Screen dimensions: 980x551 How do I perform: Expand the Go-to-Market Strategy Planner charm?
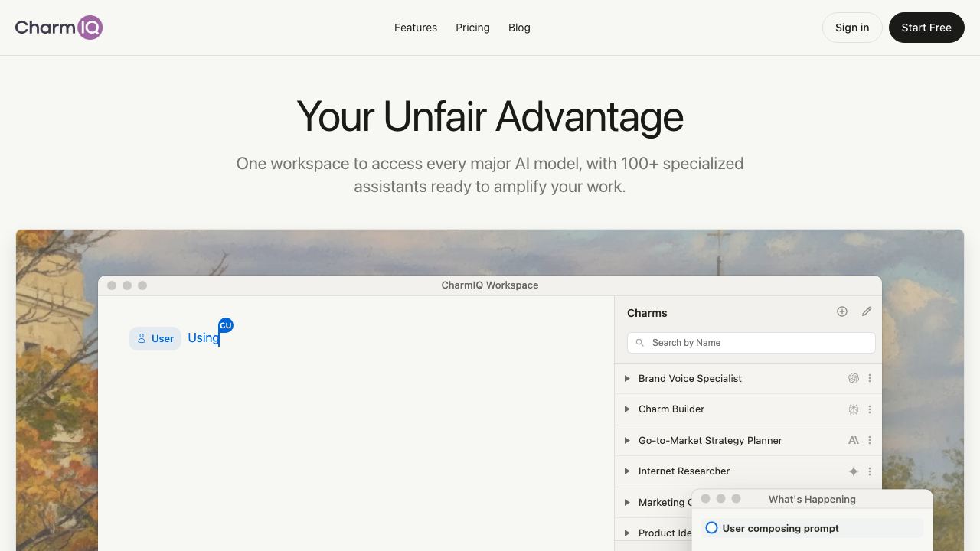point(627,440)
